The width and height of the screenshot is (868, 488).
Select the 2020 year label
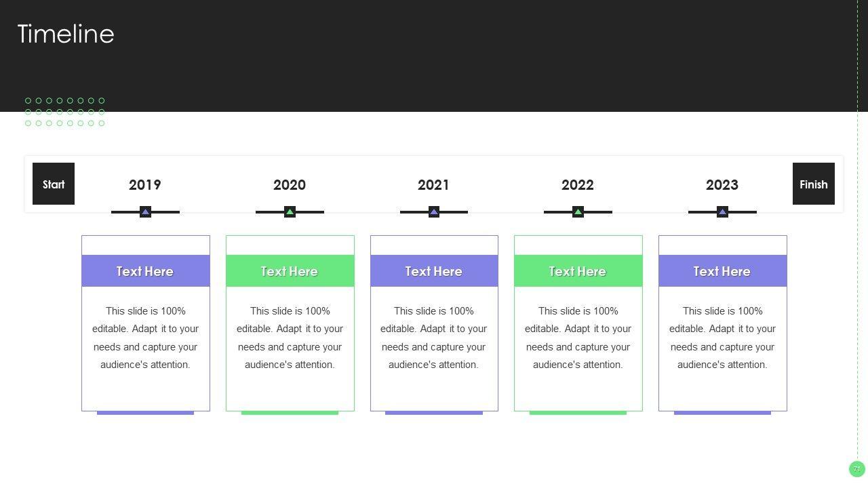coord(290,185)
